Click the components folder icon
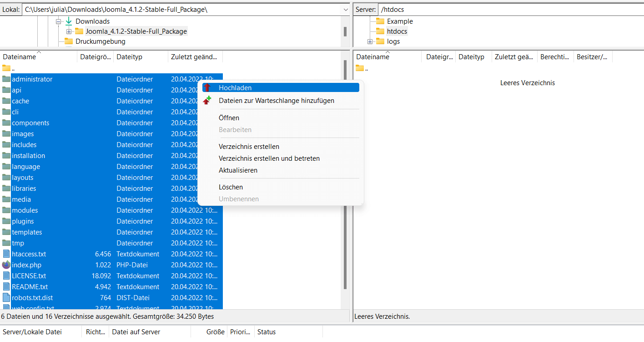This screenshot has width=644, height=342. pyautogui.click(x=6, y=123)
